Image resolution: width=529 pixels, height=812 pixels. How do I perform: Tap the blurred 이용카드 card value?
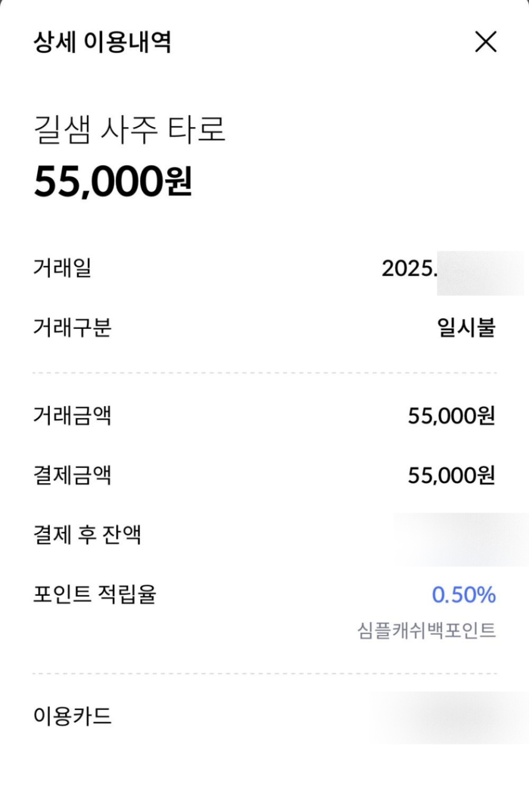coord(450,718)
